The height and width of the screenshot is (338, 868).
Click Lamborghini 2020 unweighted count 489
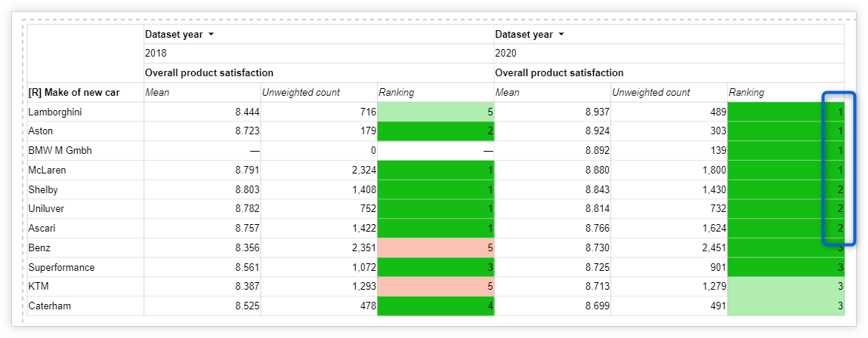point(719,112)
